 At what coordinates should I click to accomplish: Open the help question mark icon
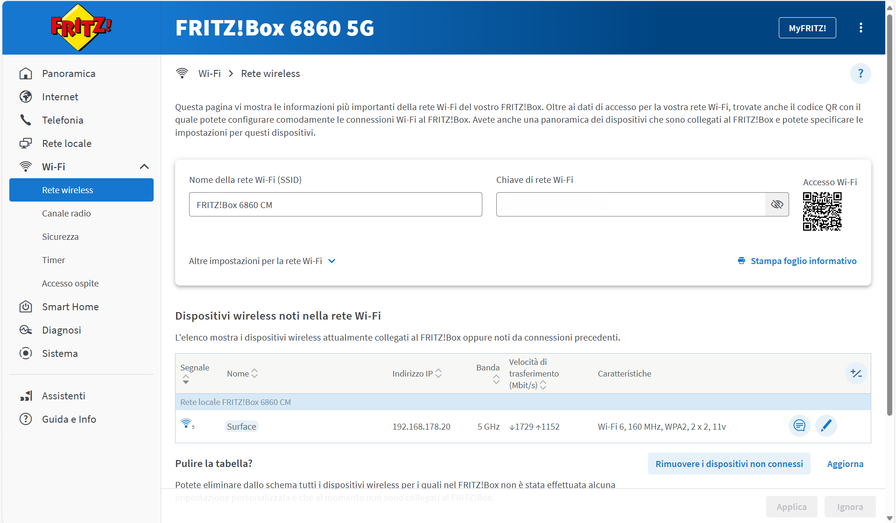861,74
